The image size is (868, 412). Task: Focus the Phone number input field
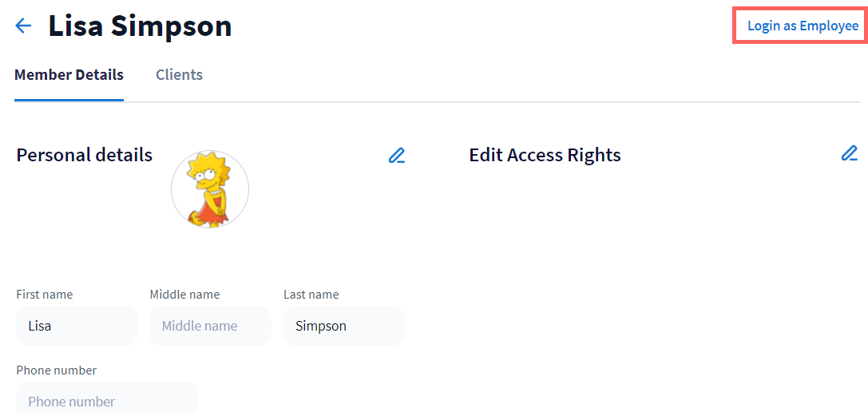click(x=107, y=400)
